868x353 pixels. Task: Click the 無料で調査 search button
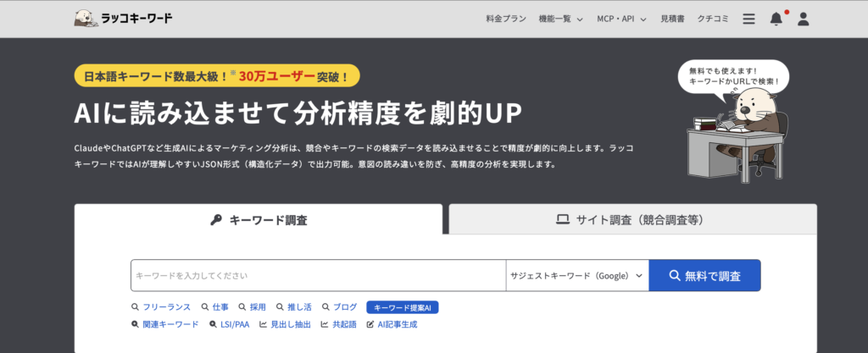pos(704,275)
